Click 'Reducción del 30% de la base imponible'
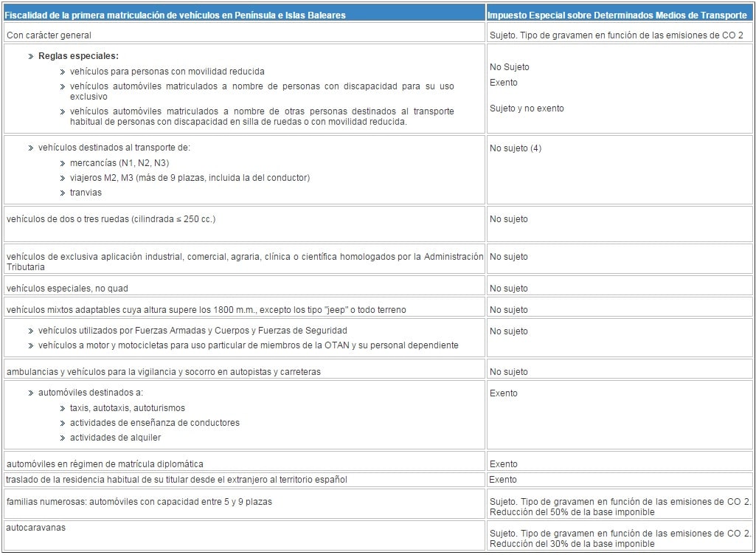This screenshot has width=756, height=555. coord(572,544)
